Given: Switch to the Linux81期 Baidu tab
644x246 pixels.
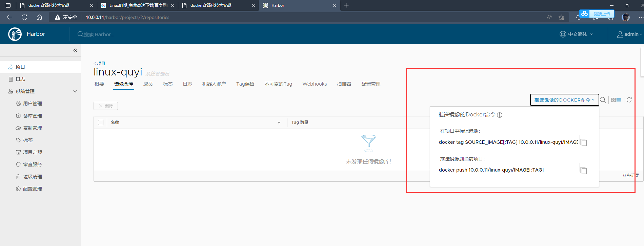Looking at the screenshot, I should point(137,5).
